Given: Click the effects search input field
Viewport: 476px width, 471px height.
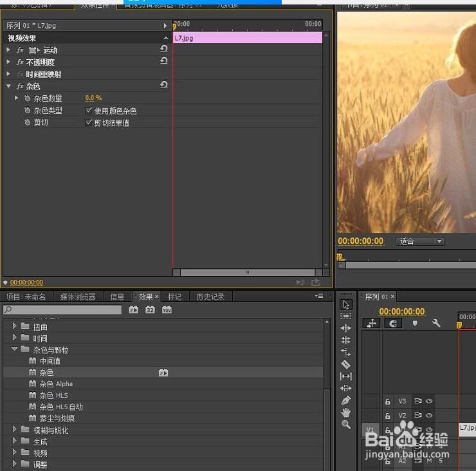Looking at the screenshot, I should pos(62,309).
